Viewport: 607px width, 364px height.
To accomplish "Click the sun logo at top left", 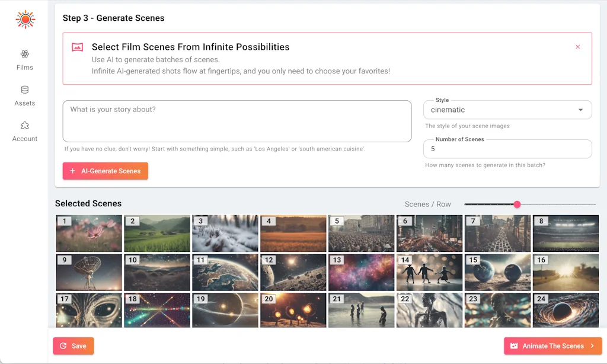I will coord(25,18).
